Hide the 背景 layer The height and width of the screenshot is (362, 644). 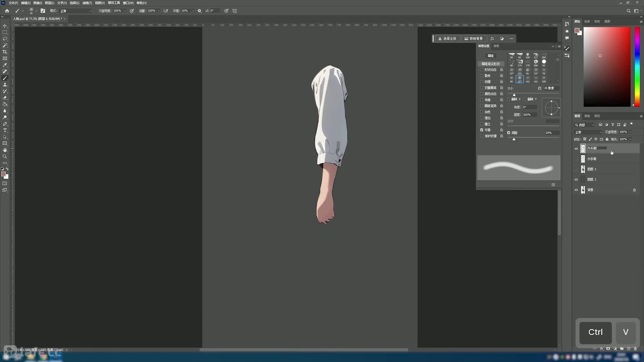576,190
